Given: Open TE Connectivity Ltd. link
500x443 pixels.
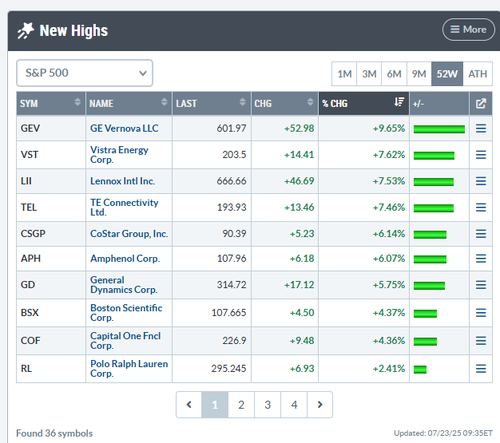Looking at the screenshot, I should [x=124, y=207].
